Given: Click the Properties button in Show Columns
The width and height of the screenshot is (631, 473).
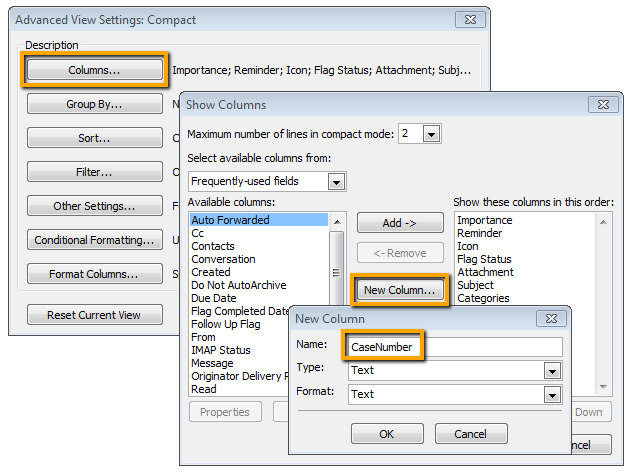Looking at the screenshot, I should pyautogui.click(x=225, y=412).
